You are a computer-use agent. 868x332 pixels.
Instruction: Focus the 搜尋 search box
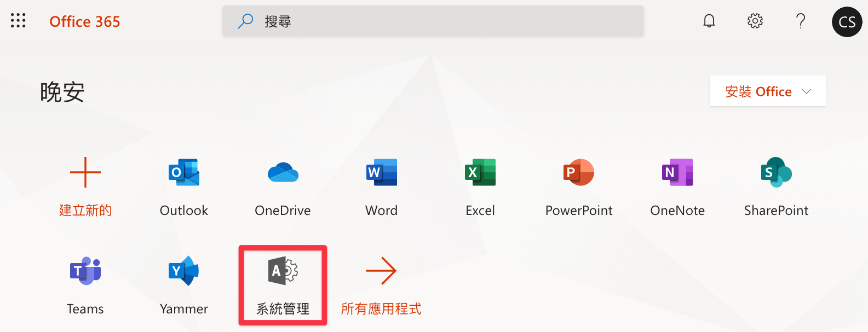pyautogui.click(x=433, y=21)
